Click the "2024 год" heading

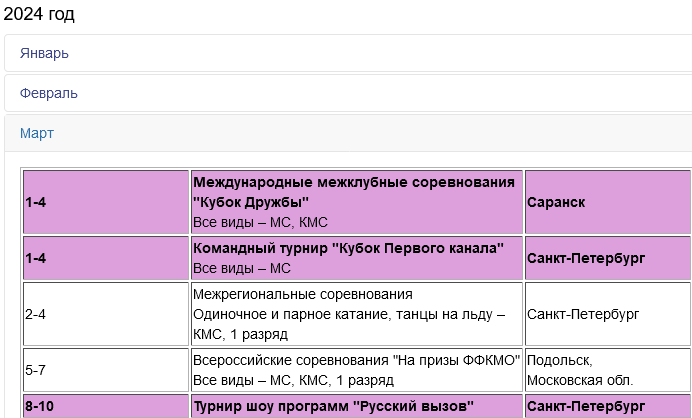click(x=39, y=14)
